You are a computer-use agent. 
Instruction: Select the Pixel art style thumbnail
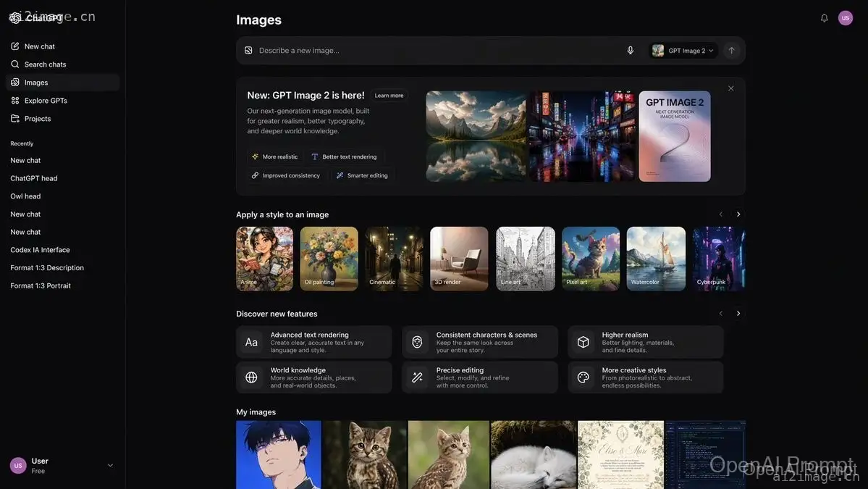click(x=591, y=259)
